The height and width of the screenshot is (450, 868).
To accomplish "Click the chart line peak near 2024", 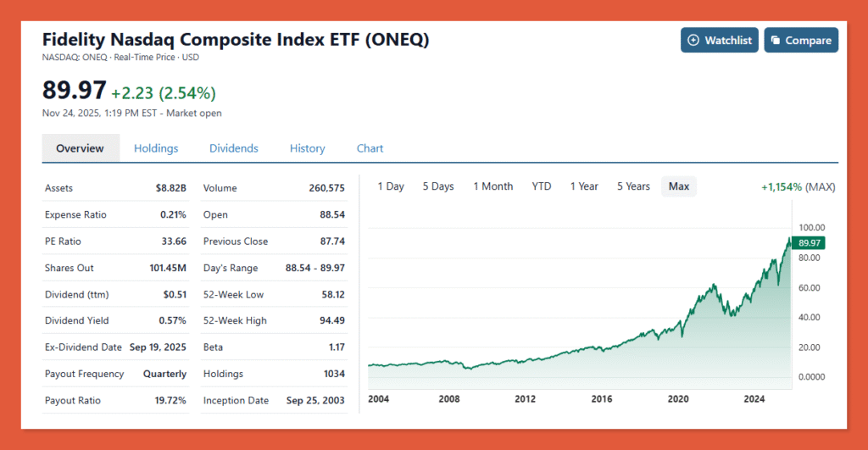I will (788, 239).
